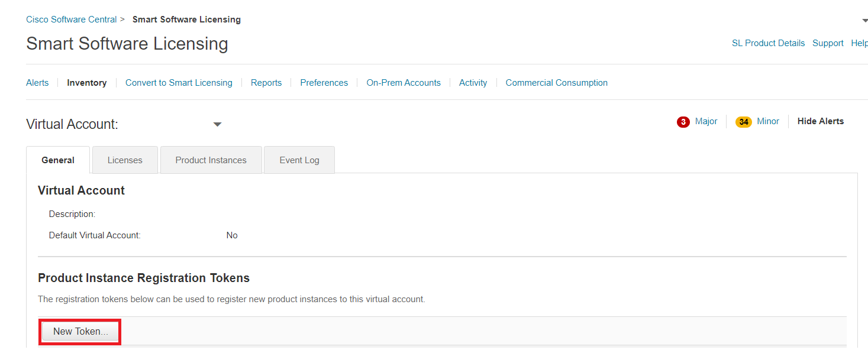Click the New Token button

point(80,332)
